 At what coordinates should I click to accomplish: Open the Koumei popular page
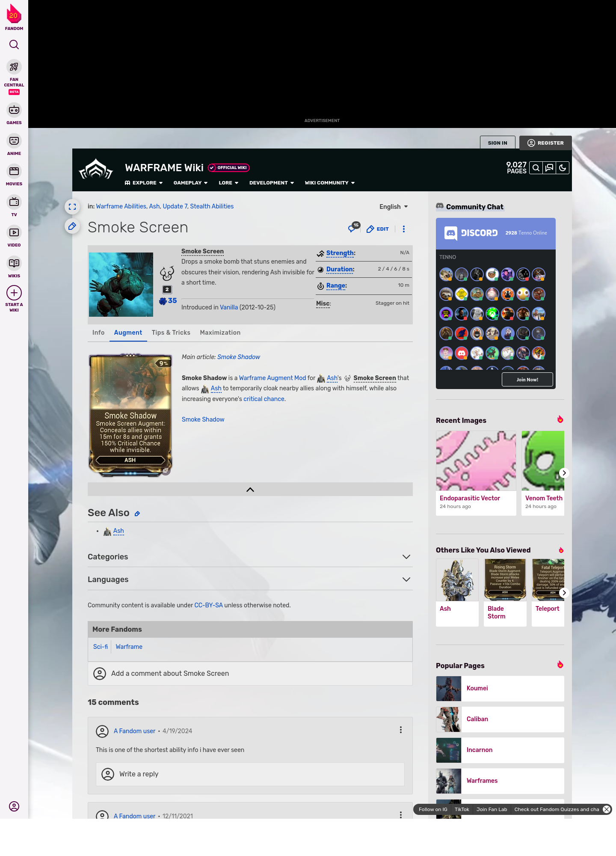point(500,688)
